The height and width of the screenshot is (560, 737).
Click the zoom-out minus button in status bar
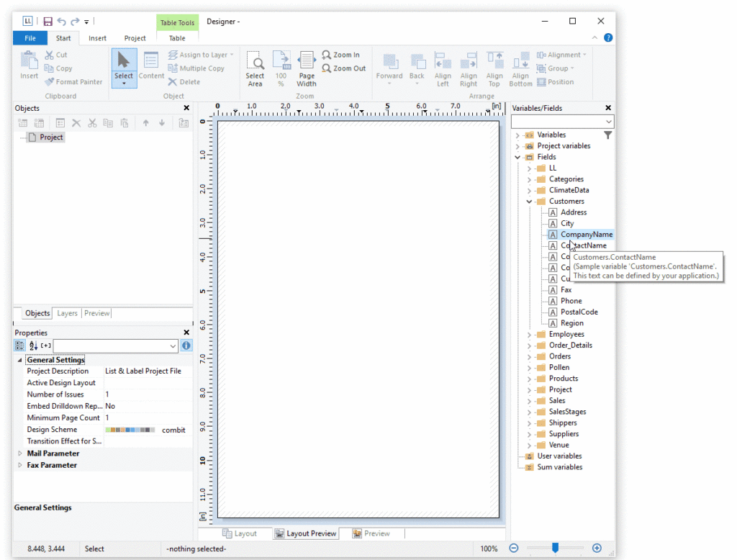tap(514, 548)
